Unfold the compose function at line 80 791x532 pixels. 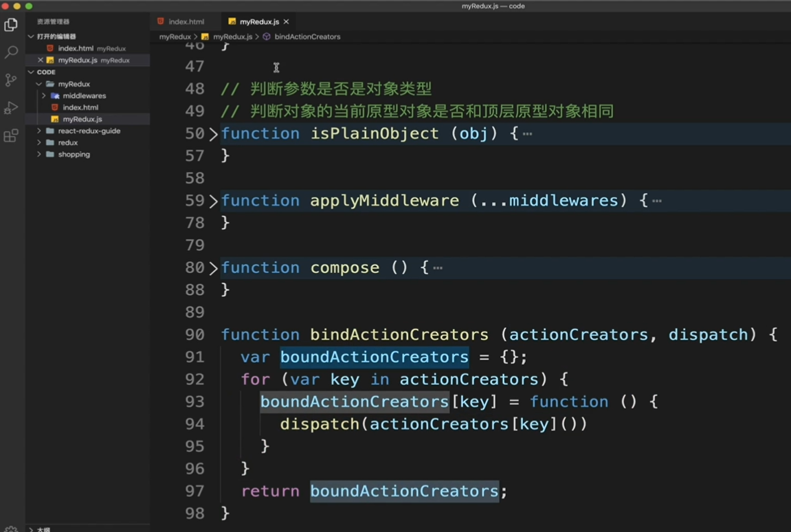pos(213,268)
